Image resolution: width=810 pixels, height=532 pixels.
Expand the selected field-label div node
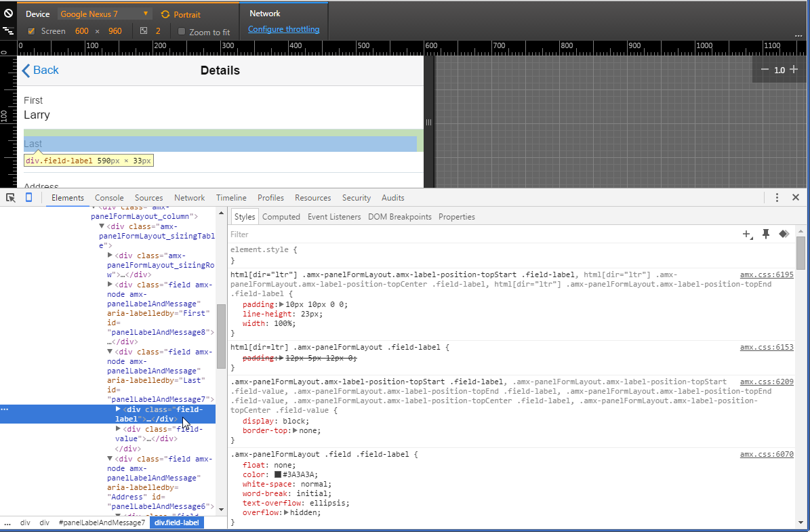coord(118,409)
